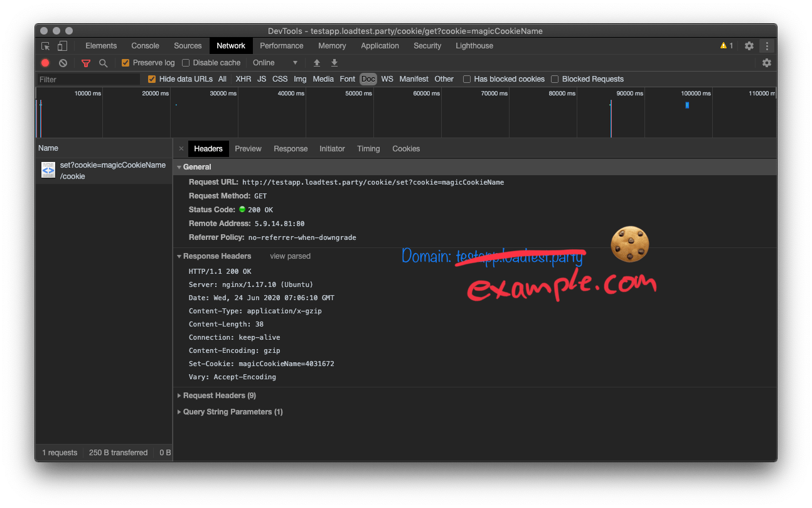Image resolution: width=812 pixels, height=508 pixels.
Task: Switch to the Timing tab
Action: click(368, 148)
